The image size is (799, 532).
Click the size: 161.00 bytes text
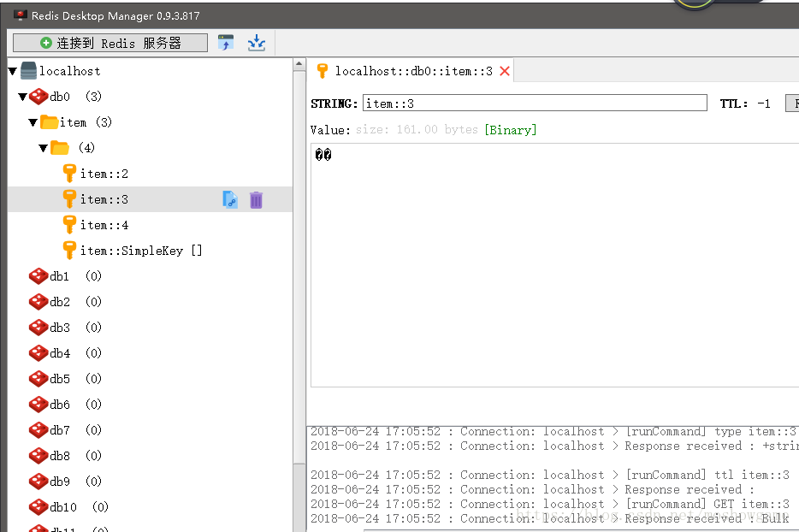[x=417, y=129]
